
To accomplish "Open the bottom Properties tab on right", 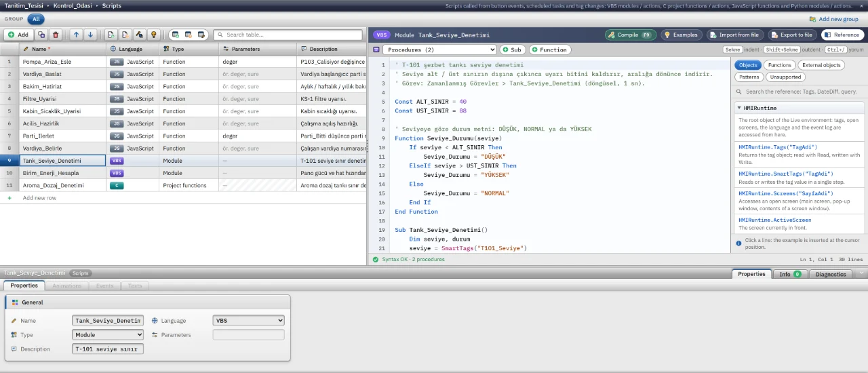I will [751, 274].
